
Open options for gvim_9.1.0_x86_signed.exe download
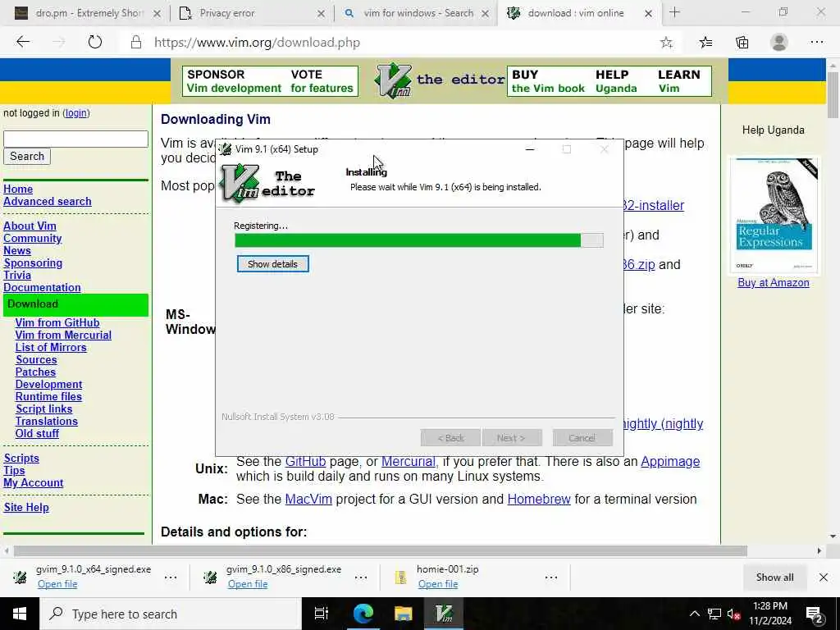coord(361,577)
